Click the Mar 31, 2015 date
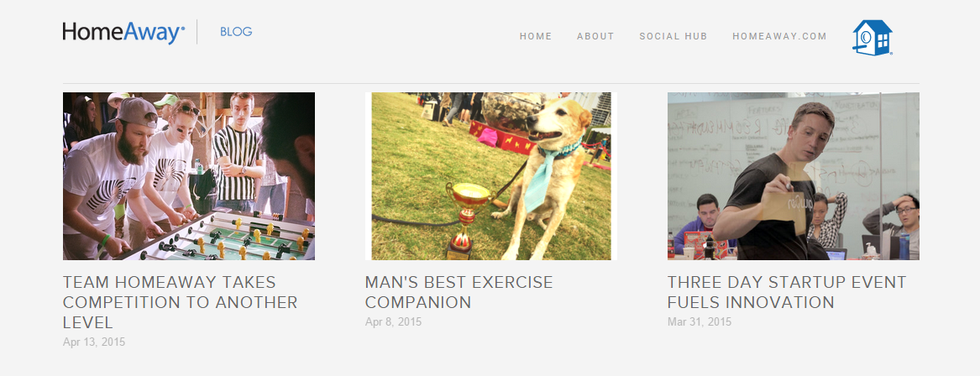 [x=700, y=322]
